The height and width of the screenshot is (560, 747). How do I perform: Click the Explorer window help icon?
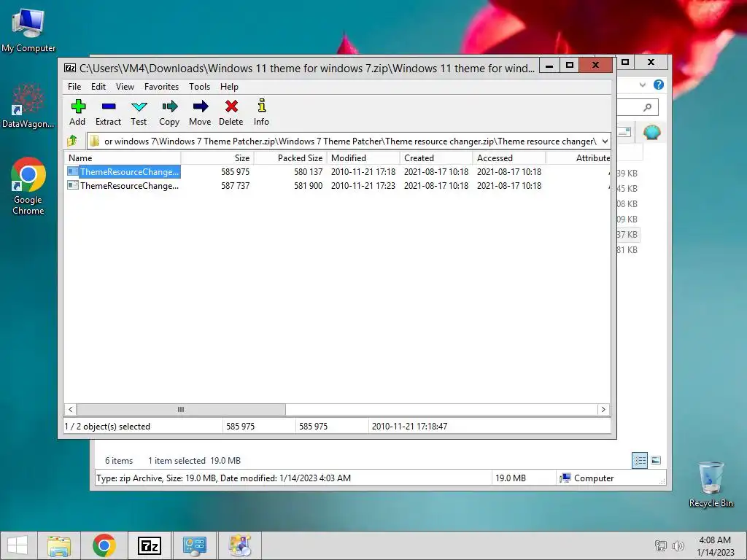point(659,85)
